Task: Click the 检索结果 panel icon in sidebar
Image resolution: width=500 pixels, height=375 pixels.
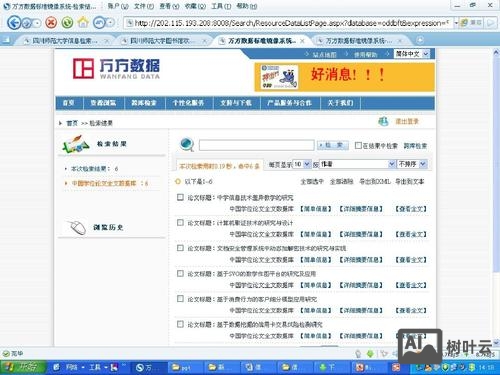Action: 75,145
